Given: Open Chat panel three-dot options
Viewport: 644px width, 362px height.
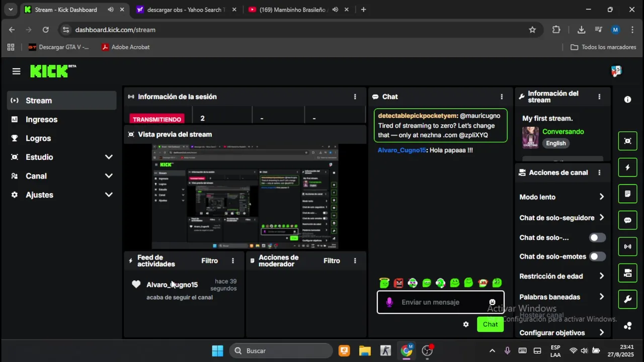Looking at the screenshot, I should coord(502,97).
